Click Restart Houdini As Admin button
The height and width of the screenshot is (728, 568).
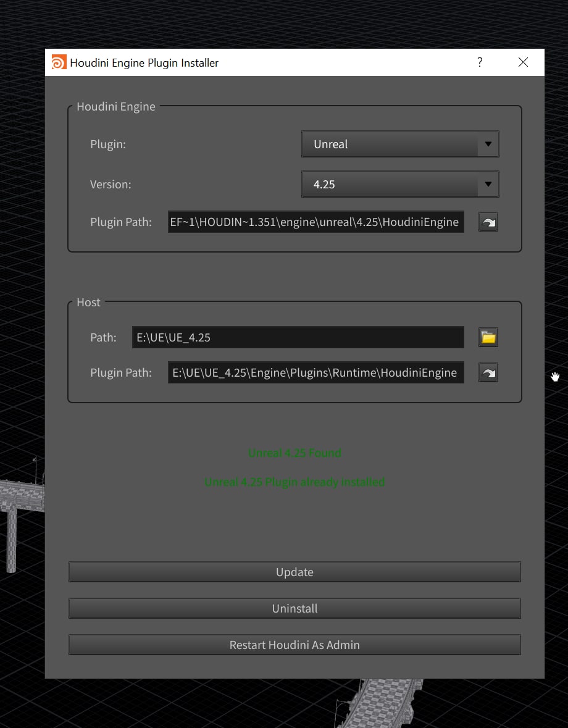coord(294,645)
